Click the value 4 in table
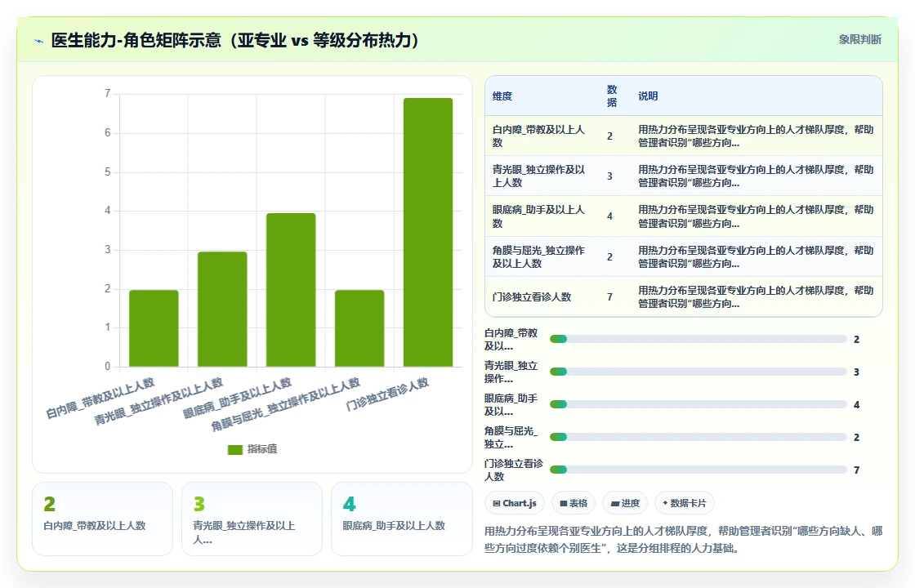 point(609,216)
